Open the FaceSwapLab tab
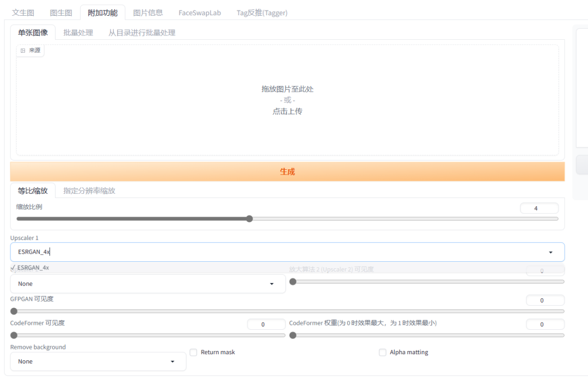Viewport: 588px width, 382px height. coord(199,13)
